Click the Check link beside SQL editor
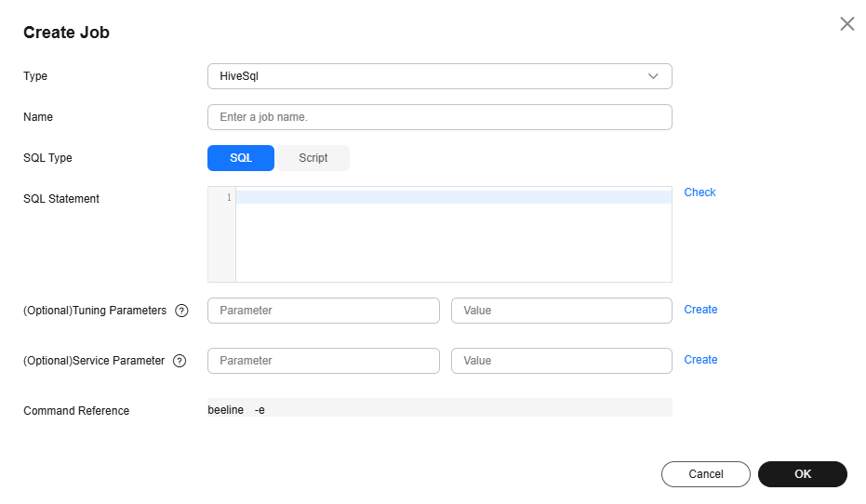 pyautogui.click(x=699, y=192)
